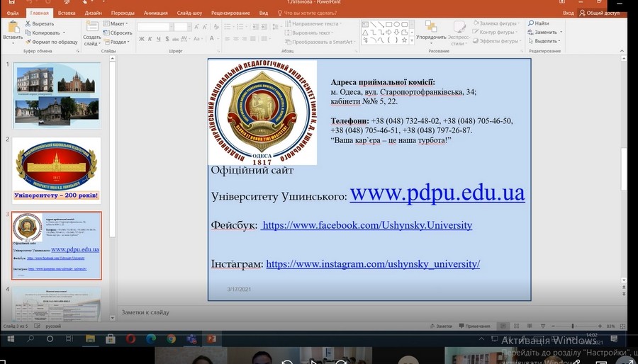
Task: Switch to Переходы tab
Action: click(123, 13)
